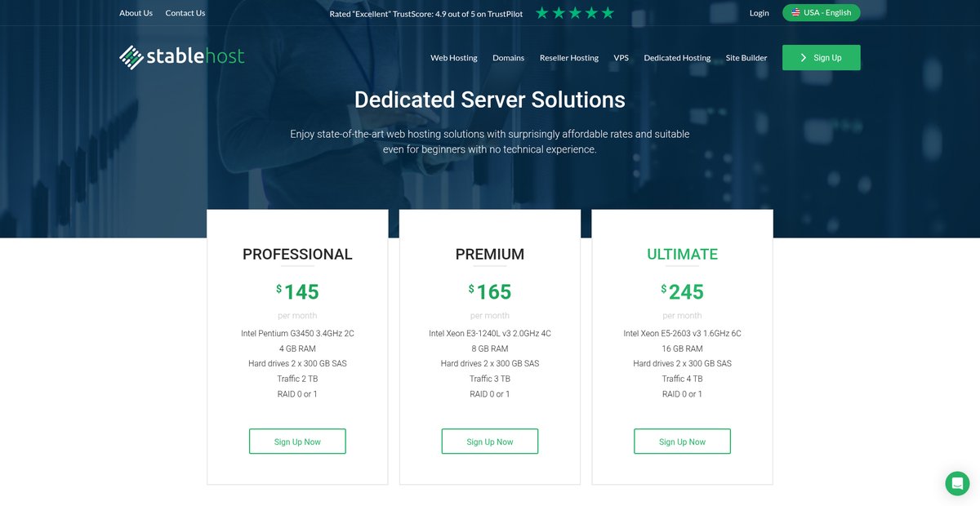Sign up for the Professional plan
980x506 pixels.
click(297, 442)
